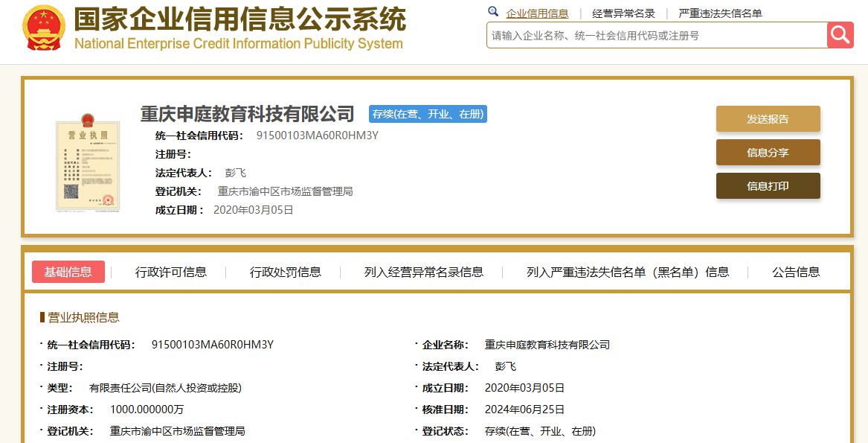This screenshot has height=443, width=868.
Task: Switch to the 基础信息 tab
Action: (x=68, y=272)
